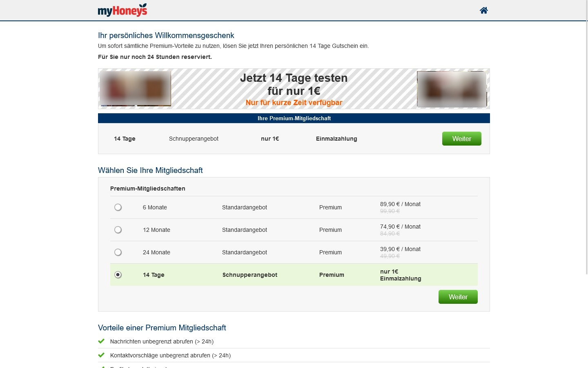This screenshot has width=588, height=368.
Task: Open the left blurred banner photo
Action: [135, 88]
